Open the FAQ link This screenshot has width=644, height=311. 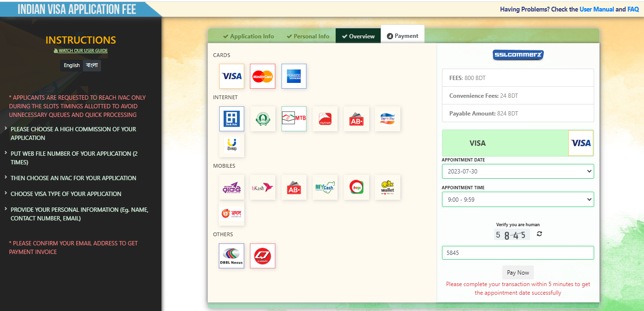pyautogui.click(x=633, y=9)
